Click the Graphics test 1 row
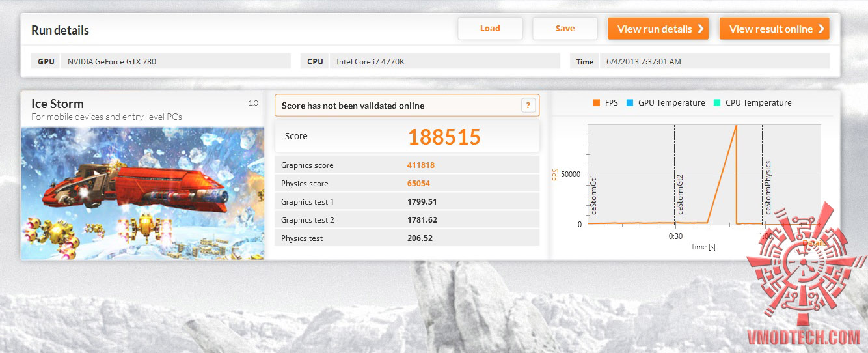Image resolution: width=868 pixels, height=353 pixels. click(407, 202)
